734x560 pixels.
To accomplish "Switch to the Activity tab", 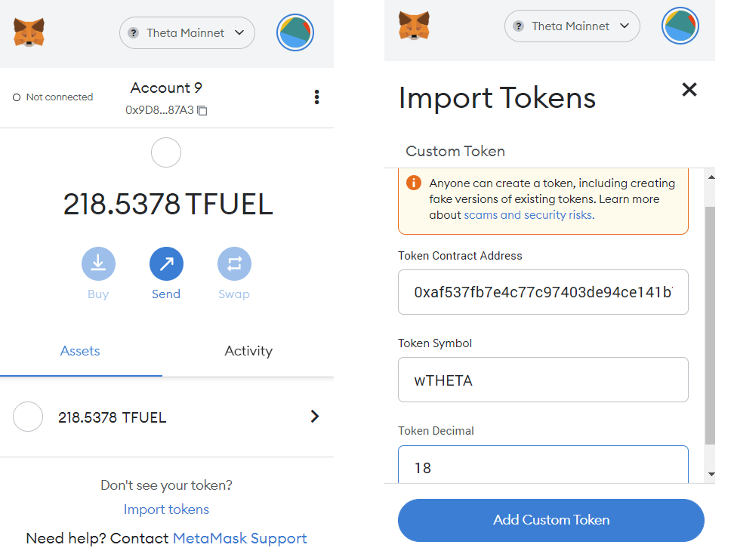I will click(x=248, y=351).
